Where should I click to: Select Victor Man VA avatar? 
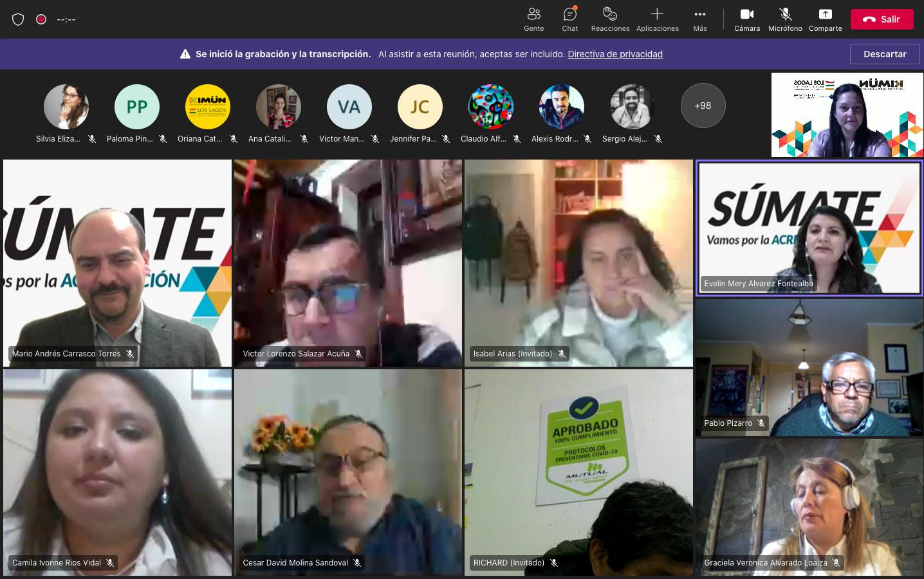click(x=349, y=106)
